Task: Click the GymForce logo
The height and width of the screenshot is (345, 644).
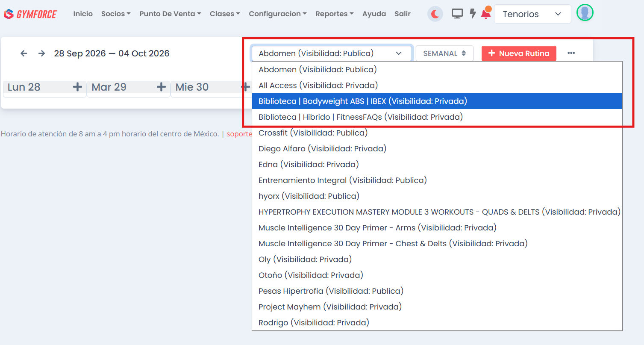Action: [x=30, y=14]
